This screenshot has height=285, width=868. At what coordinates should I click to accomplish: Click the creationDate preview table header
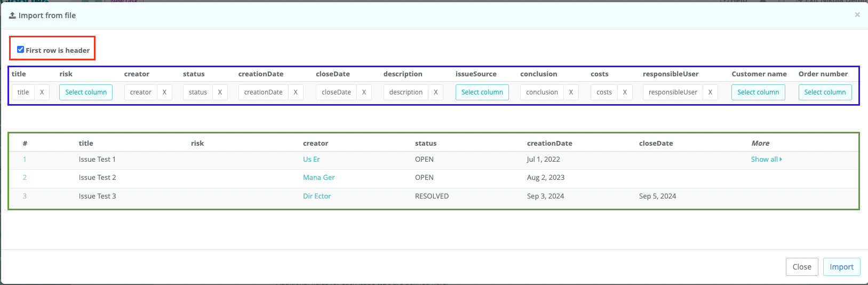click(550, 143)
